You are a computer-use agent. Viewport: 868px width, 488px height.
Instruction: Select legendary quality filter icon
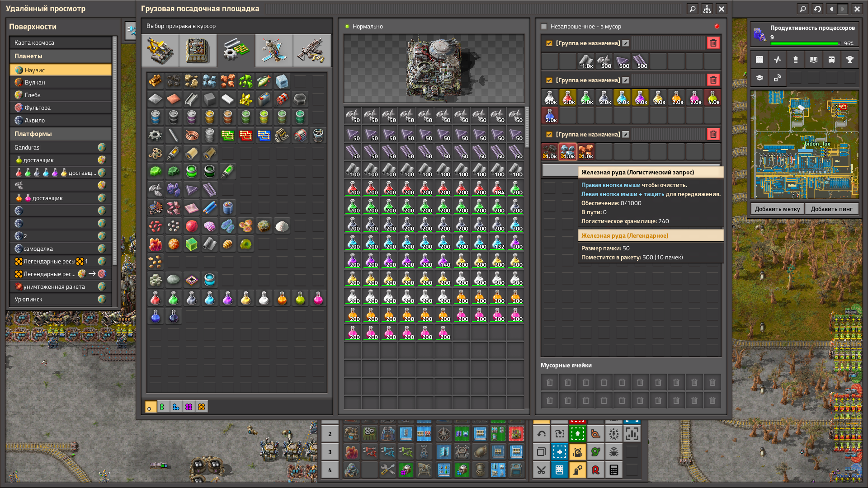pos(201,407)
